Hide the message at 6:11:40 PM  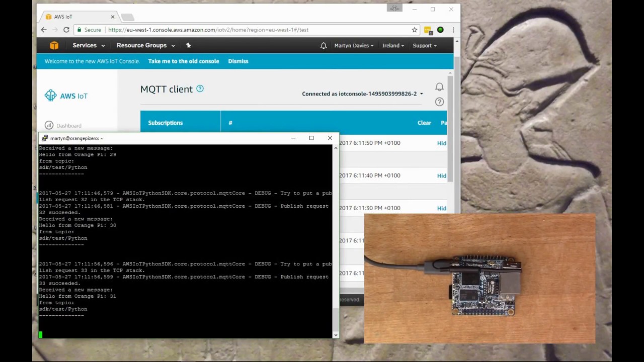[x=441, y=175]
